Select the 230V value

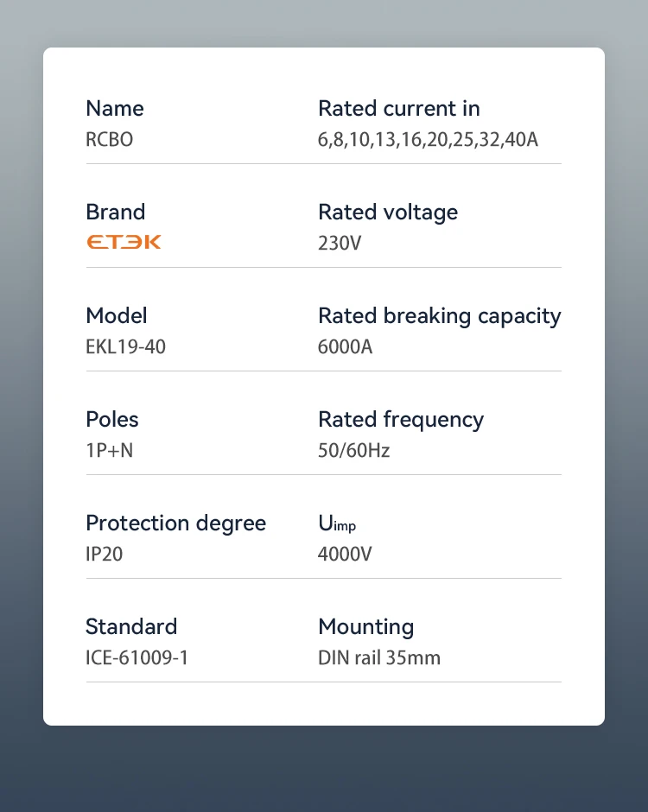tap(340, 243)
